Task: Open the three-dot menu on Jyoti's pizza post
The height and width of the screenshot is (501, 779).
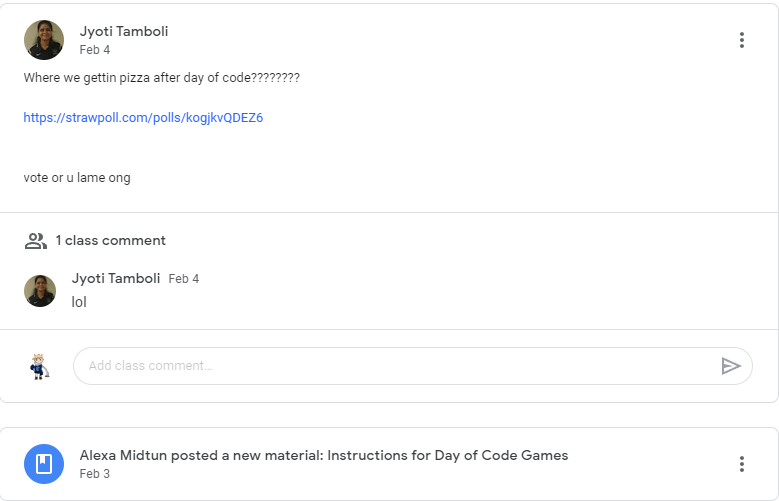Action: [741, 40]
